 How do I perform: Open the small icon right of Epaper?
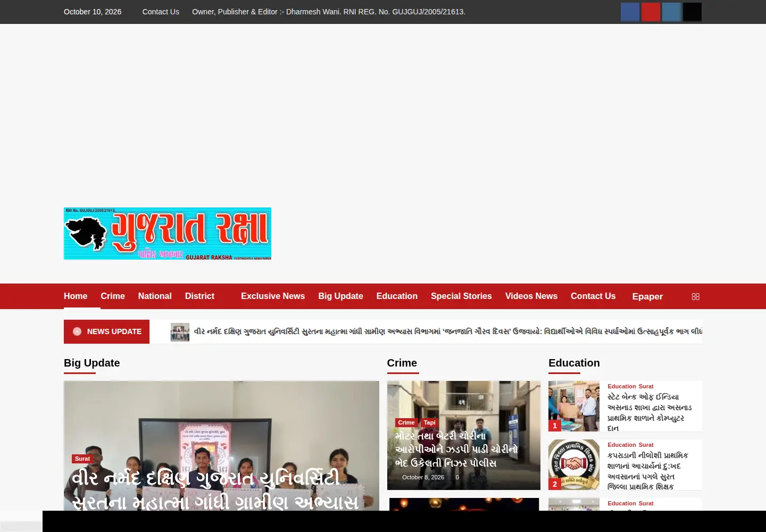(695, 296)
